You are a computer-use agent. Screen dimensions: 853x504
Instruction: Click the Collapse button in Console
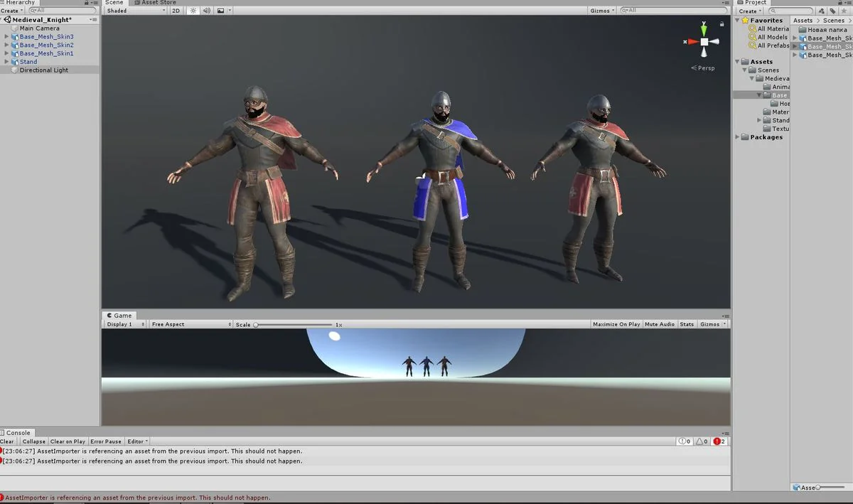[33, 441]
